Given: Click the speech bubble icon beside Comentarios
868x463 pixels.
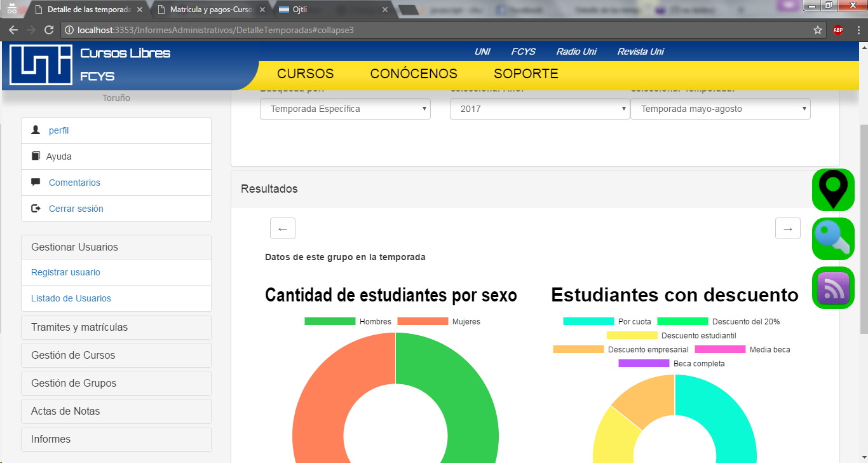Looking at the screenshot, I should (x=36, y=182).
